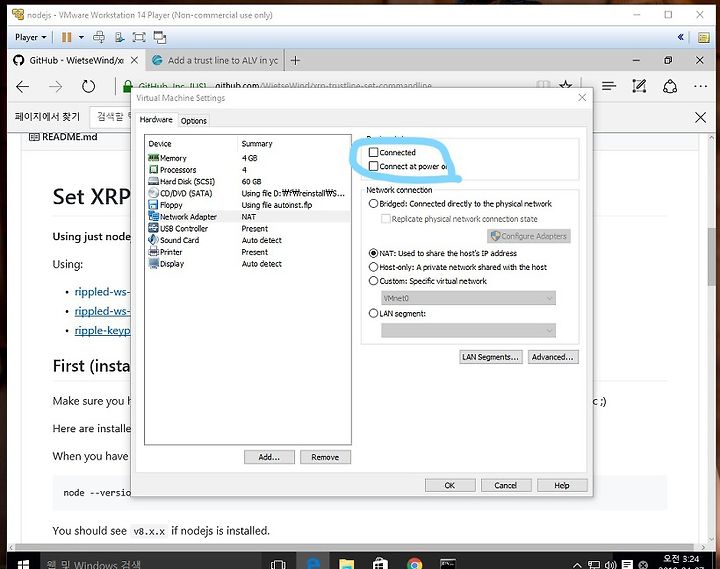Image resolution: width=720 pixels, height=569 pixels.
Task: Pause the VM with suspend button
Action: (x=67, y=37)
